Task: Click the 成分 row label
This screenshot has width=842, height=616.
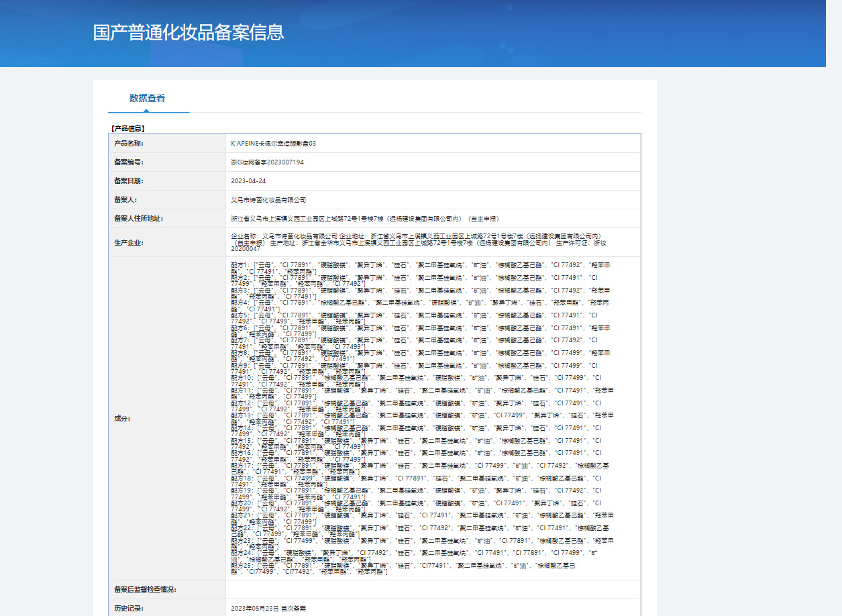Action: pyautogui.click(x=122, y=418)
